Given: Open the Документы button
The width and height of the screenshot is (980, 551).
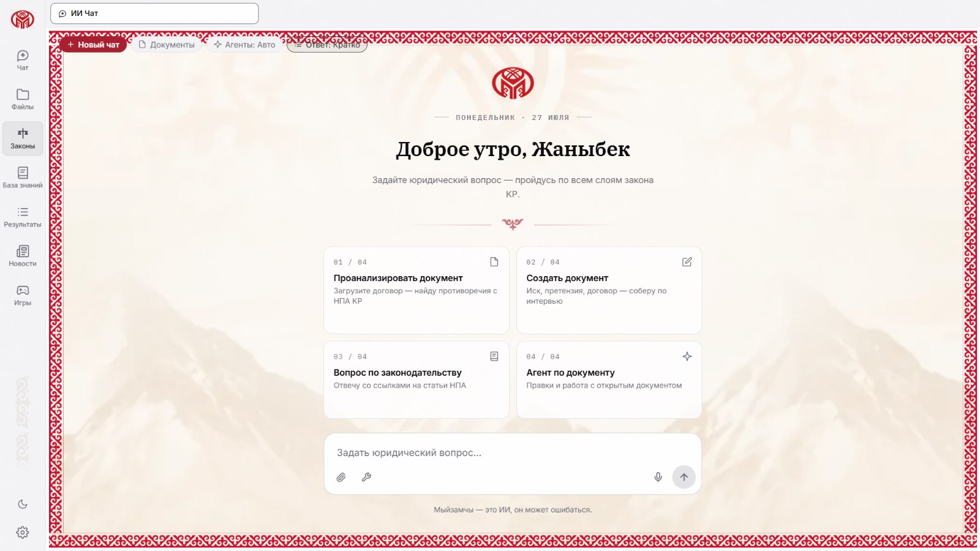Looking at the screenshot, I should pyautogui.click(x=167, y=45).
